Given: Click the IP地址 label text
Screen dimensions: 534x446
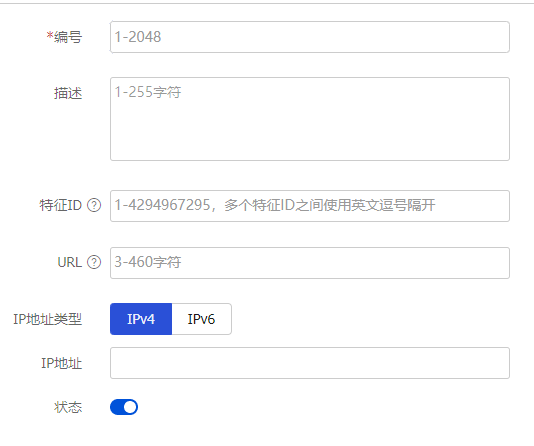Looking at the screenshot, I should 61,363.
